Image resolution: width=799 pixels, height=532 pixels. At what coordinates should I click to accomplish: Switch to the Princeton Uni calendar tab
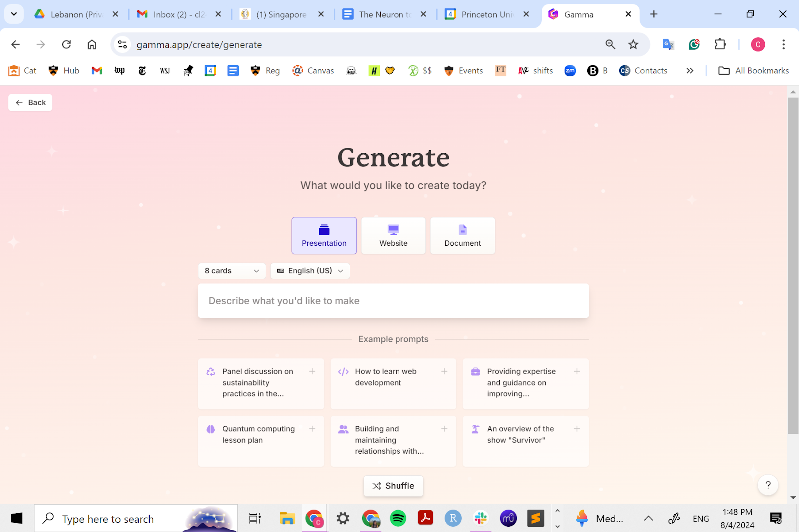[487, 14]
